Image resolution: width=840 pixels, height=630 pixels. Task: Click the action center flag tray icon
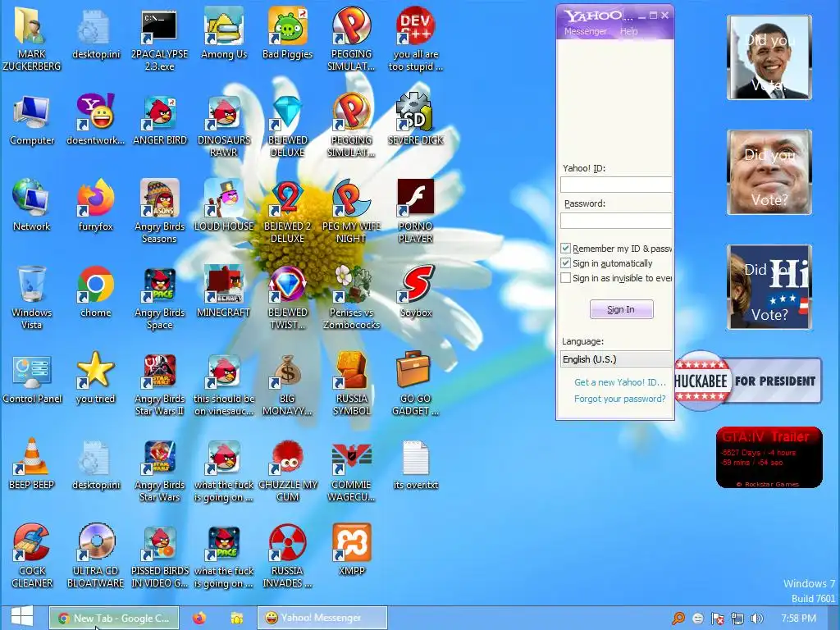pyautogui.click(x=717, y=619)
